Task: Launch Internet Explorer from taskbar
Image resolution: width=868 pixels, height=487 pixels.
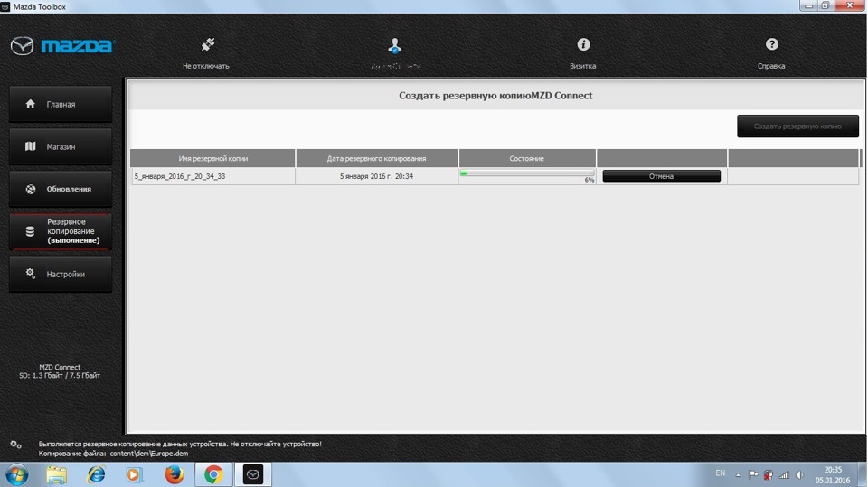Action: point(96,475)
